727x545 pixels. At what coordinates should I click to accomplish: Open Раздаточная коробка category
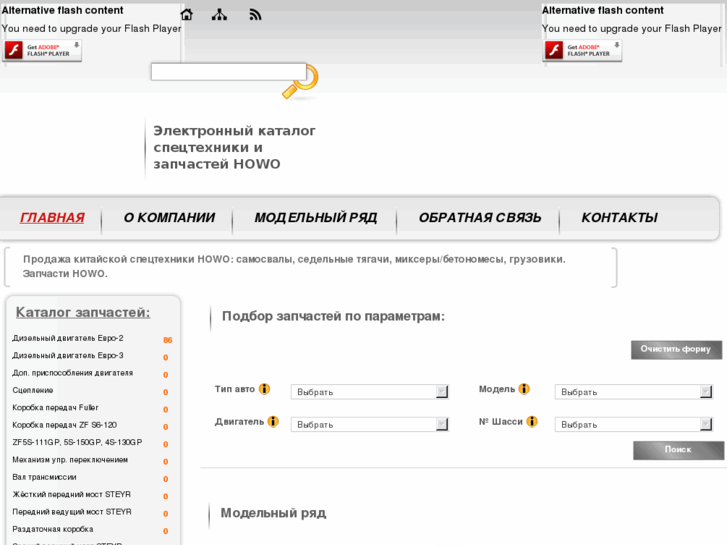point(53,529)
